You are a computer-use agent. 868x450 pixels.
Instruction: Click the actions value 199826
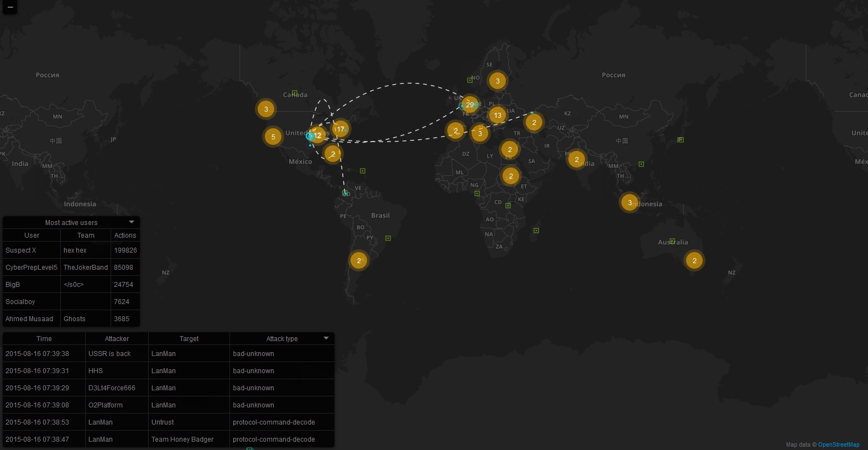pyautogui.click(x=126, y=250)
